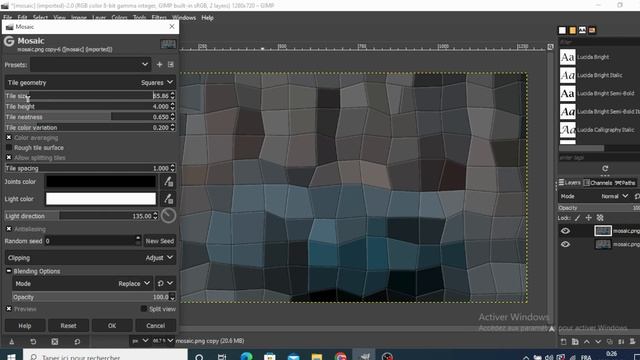Collapse the Blending Options section
Image resolution: width=640 pixels, height=360 pixels.
[x=9, y=271]
